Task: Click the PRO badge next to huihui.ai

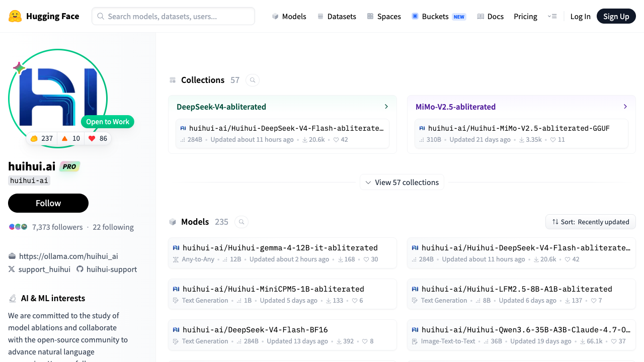Action: [69, 166]
